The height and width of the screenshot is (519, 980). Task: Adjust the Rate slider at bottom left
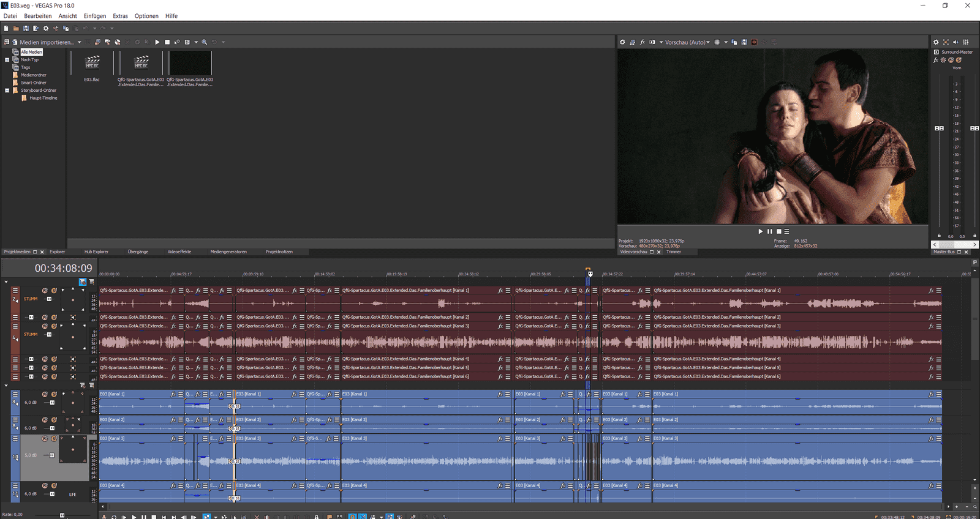(x=62, y=515)
